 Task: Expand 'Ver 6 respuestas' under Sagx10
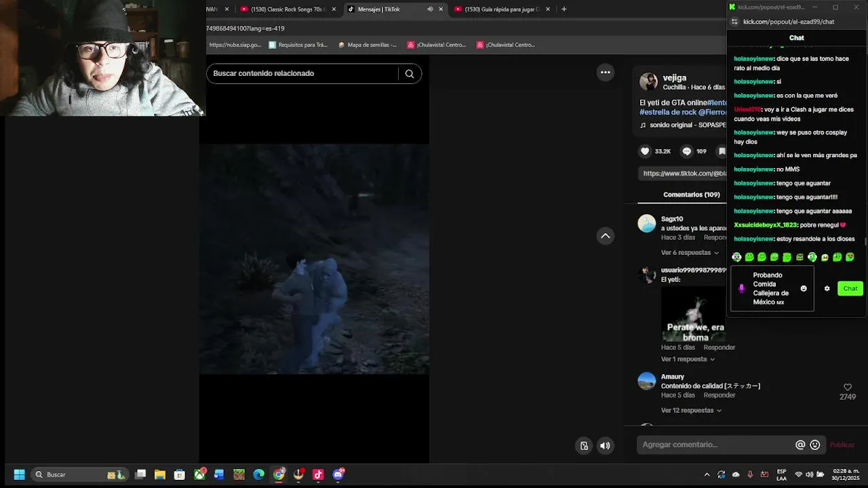point(690,253)
